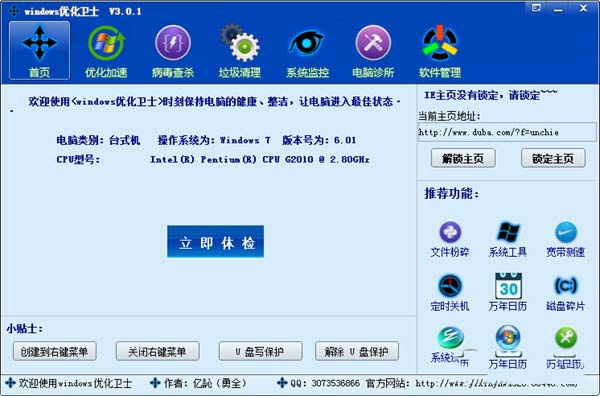Click the 锁定主页 lock homepage button
The width and height of the screenshot is (600, 396).
point(553,158)
